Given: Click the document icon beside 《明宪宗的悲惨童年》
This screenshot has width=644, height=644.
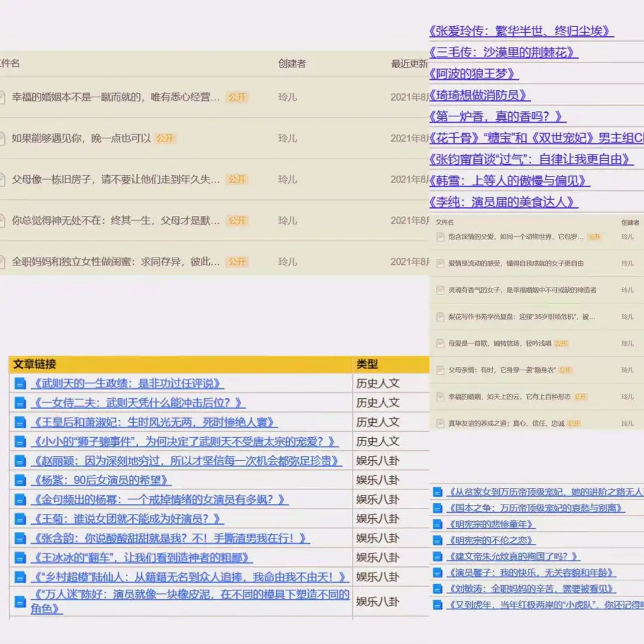Looking at the screenshot, I should point(438,525).
